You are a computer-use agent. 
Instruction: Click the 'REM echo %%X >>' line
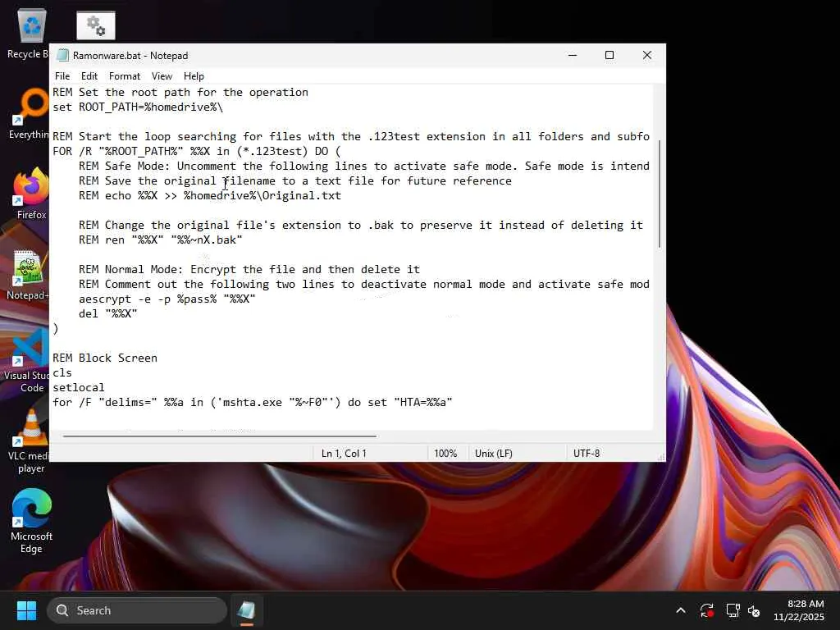coord(210,195)
